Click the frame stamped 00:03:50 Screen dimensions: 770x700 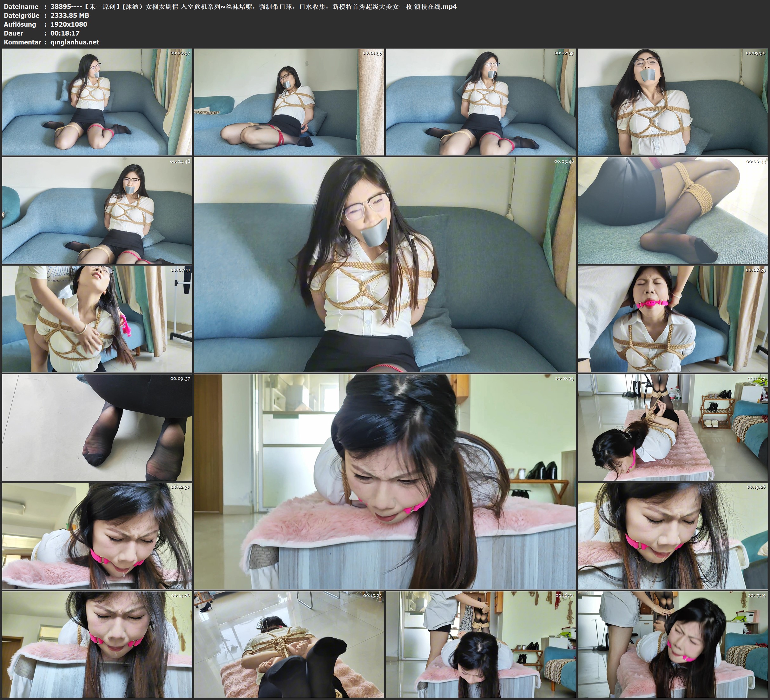tap(673, 102)
